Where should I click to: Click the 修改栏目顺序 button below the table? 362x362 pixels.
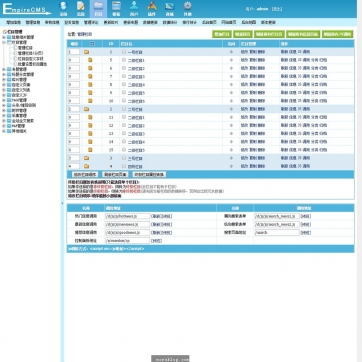(x=85, y=174)
